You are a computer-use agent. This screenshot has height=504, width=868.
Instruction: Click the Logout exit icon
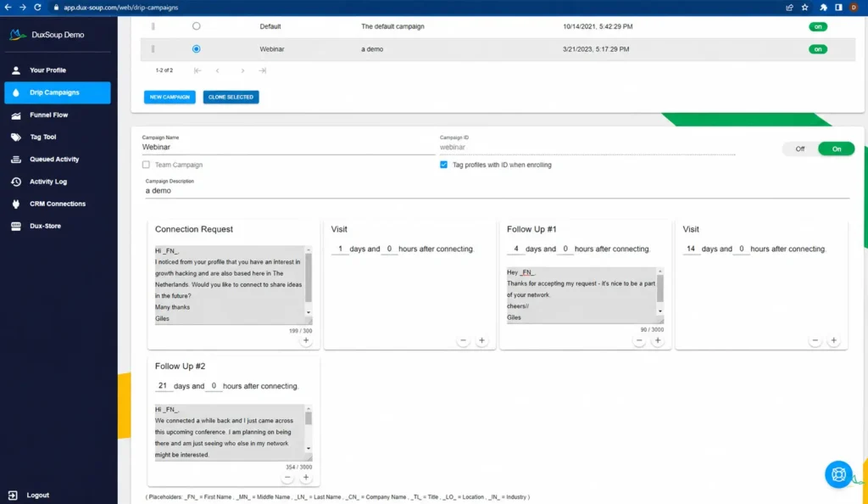tap(13, 496)
